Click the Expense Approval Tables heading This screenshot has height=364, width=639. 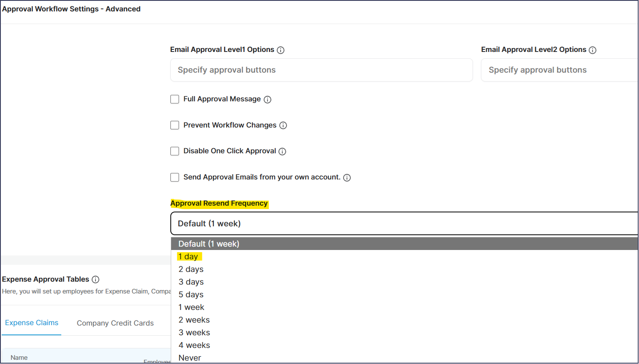pos(46,280)
